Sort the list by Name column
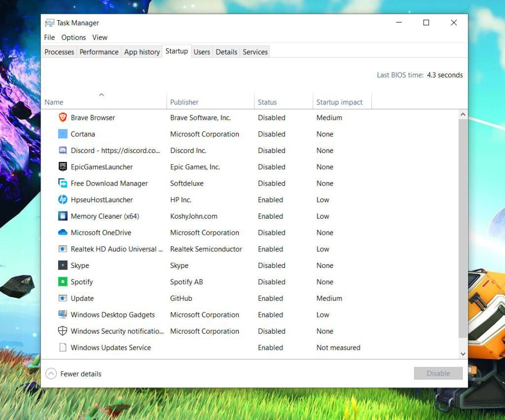Screen dimensions: 505x420 [x=104, y=101]
